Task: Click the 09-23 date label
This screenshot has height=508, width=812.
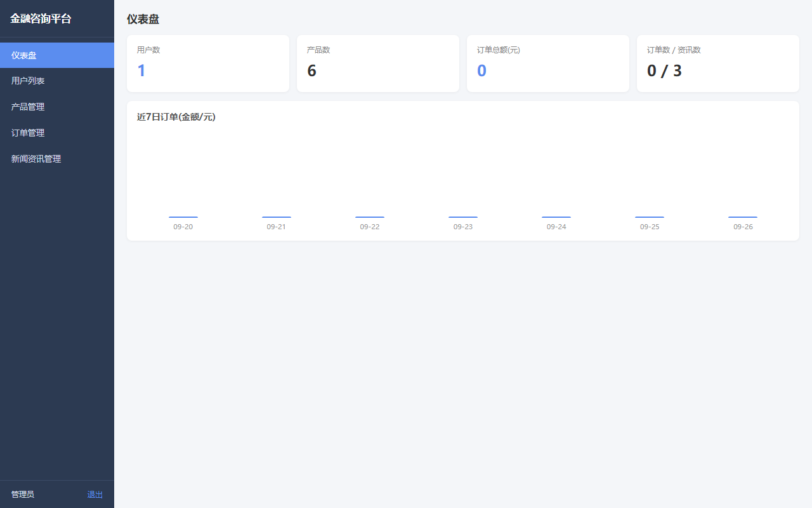Action: pos(463,227)
